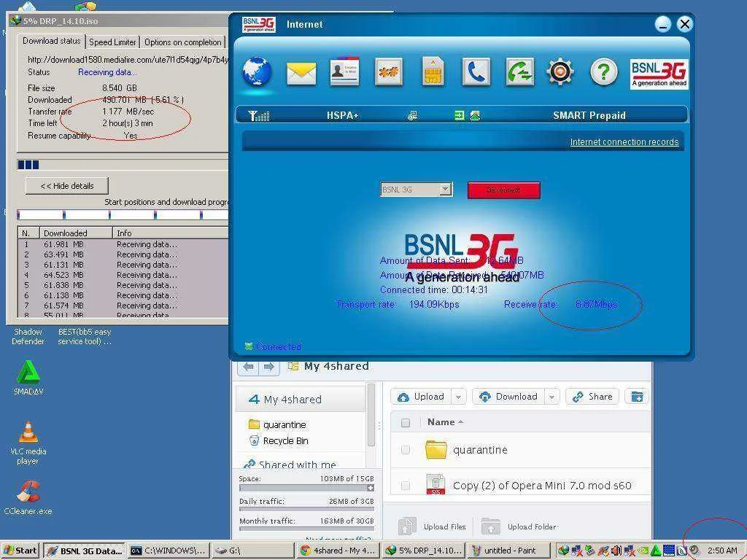Go forward with 4shared forward arrow
The image size is (747, 560).
pos(268,367)
